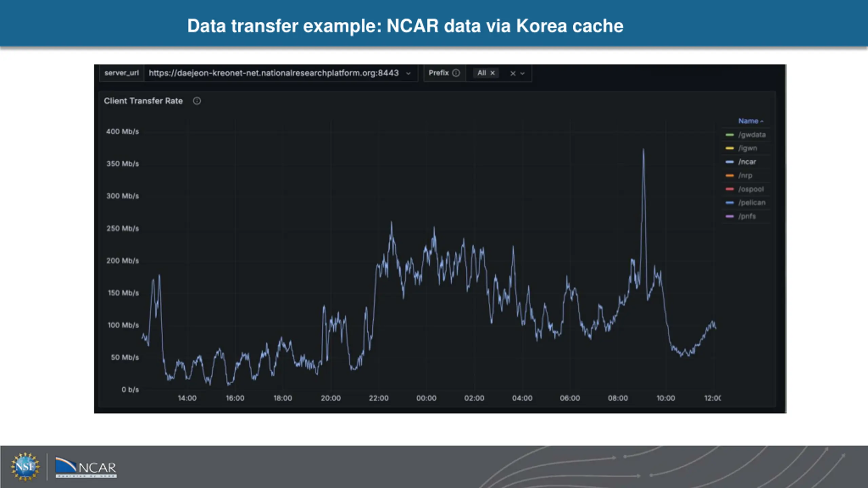Toggle the /ospool series in legend

pyautogui.click(x=751, y=189)
